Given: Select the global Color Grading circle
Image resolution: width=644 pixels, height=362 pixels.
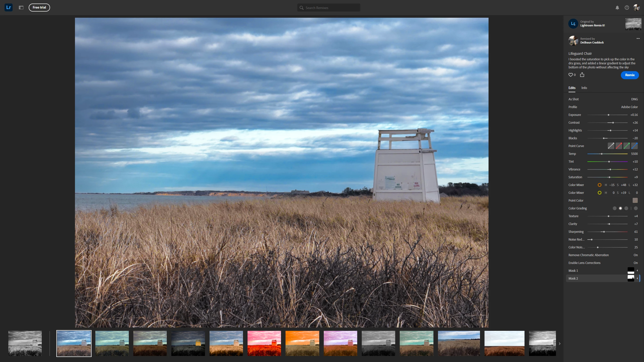Looking at the screenshot, I should click(636, 208).
